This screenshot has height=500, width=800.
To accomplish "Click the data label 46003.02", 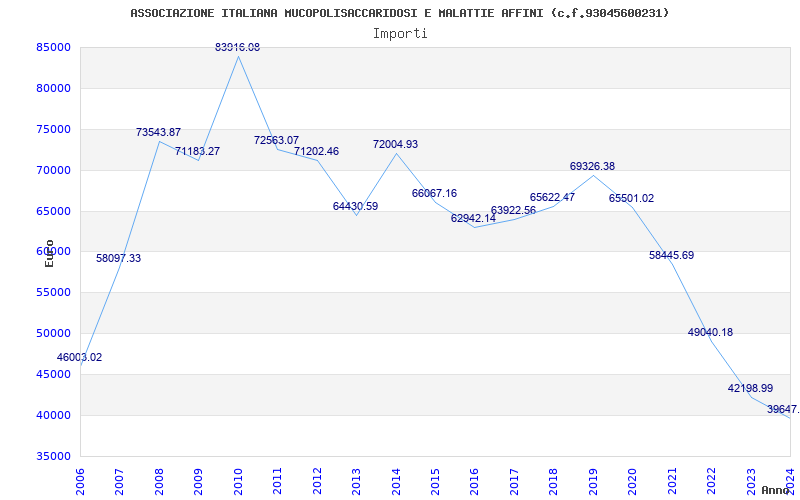I will pos(79,357).
